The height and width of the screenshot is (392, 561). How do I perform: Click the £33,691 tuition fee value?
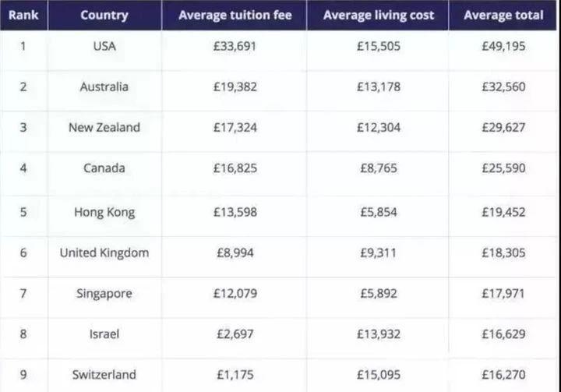[x=235, y=46]
